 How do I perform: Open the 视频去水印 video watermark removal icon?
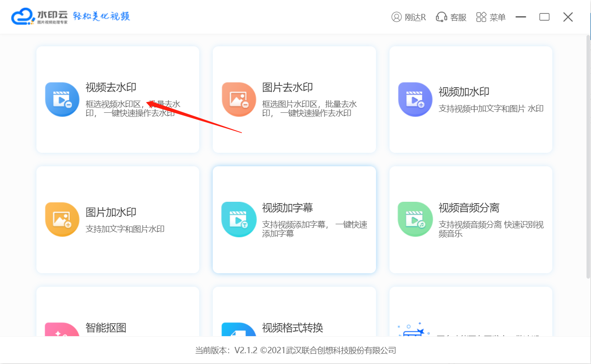coord(62,99)
